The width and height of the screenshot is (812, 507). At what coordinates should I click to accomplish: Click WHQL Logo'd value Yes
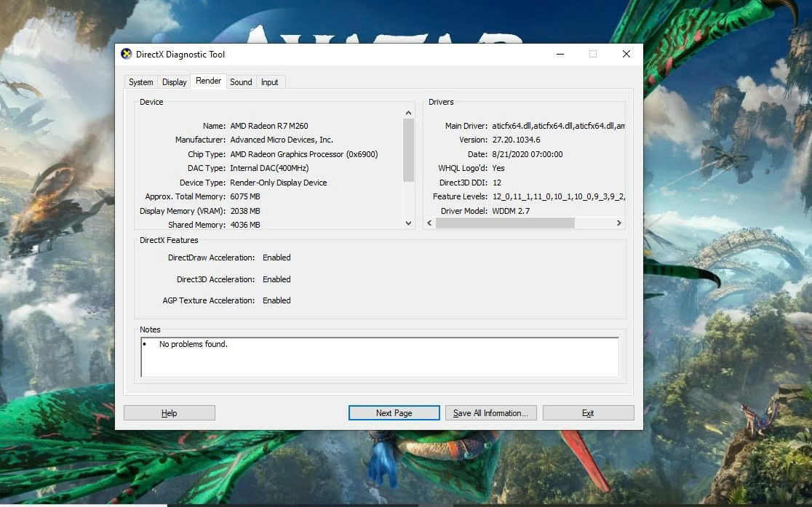tap(498, 168)
